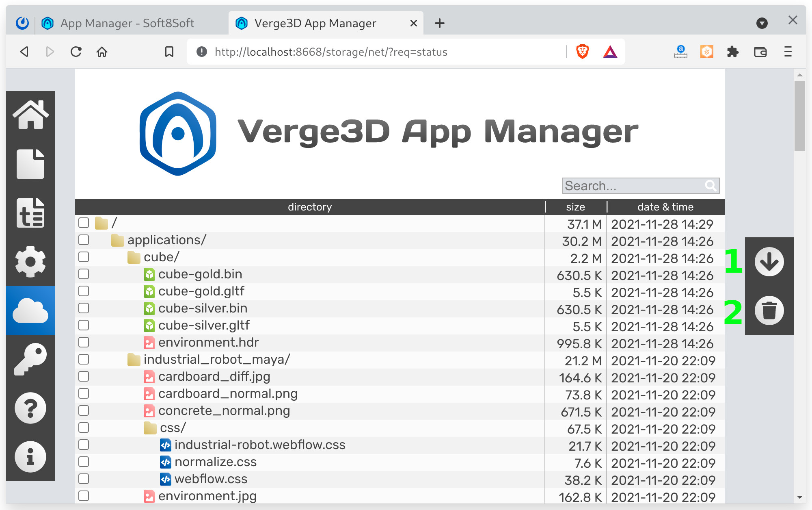Click the browser reload button
This screenshot has width=812, height=510.
76,52
